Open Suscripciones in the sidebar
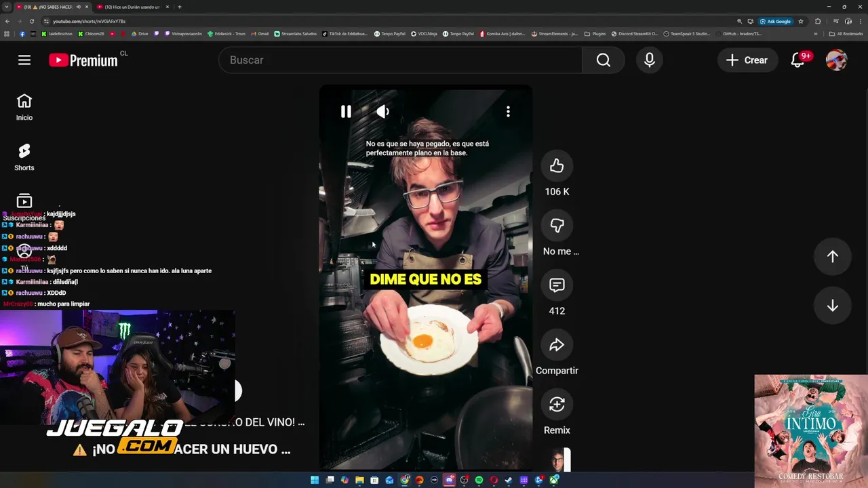Viewport: 868px width, 488px height. pyautogui.click(x=24, y=207)
